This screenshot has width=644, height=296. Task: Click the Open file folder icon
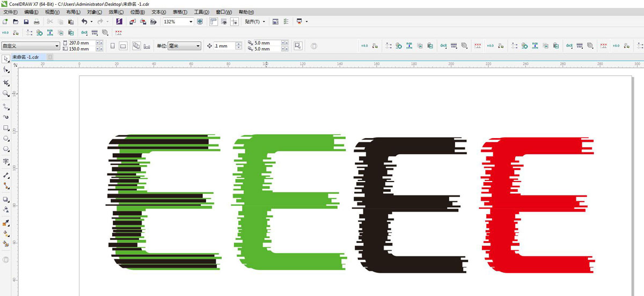(16, 21)
